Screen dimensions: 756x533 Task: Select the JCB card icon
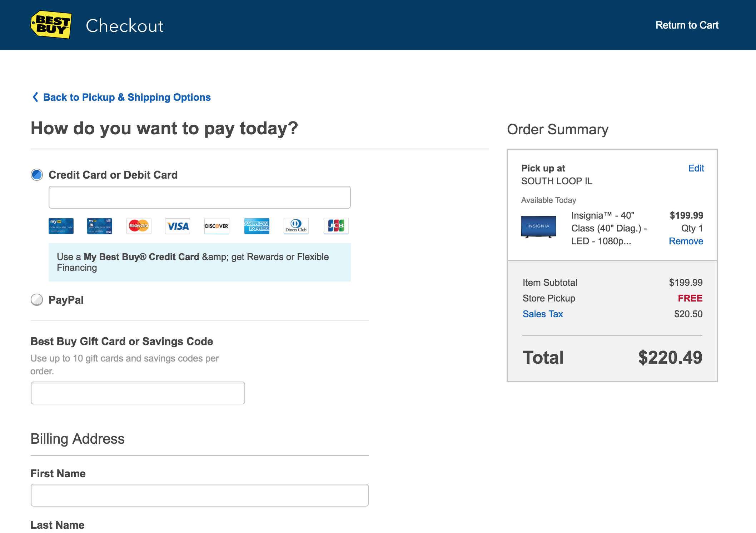tap(335, 225)
